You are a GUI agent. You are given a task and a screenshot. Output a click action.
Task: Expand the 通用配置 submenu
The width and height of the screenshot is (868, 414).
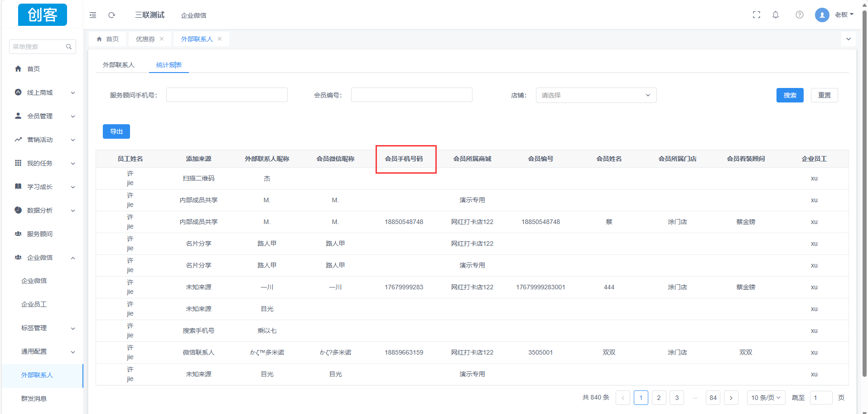tap(43, 351)
